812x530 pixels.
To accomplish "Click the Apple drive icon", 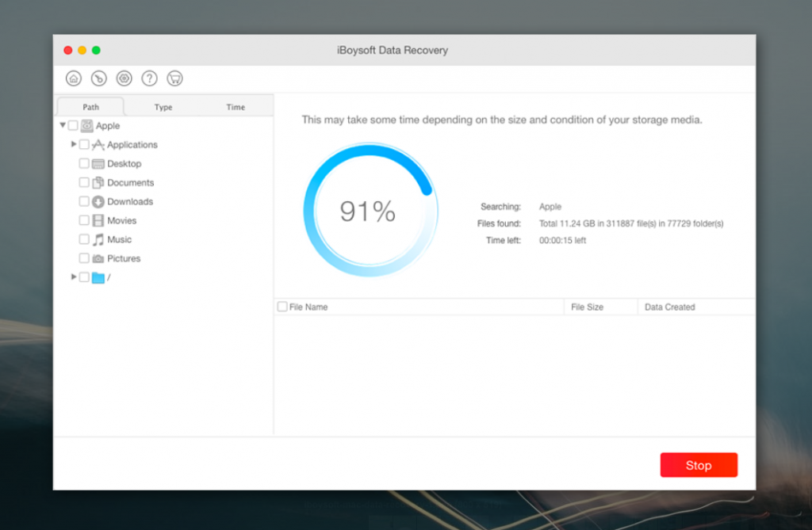I will (87, 126).
